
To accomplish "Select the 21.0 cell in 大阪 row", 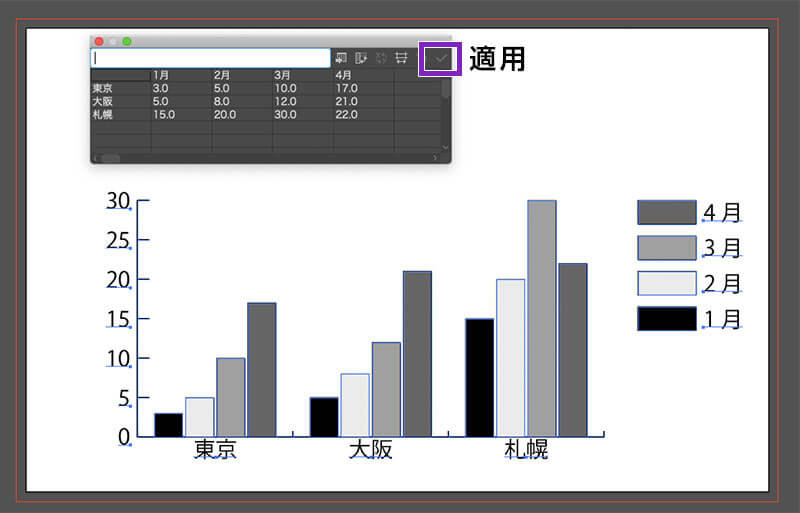I will [364, 102].
